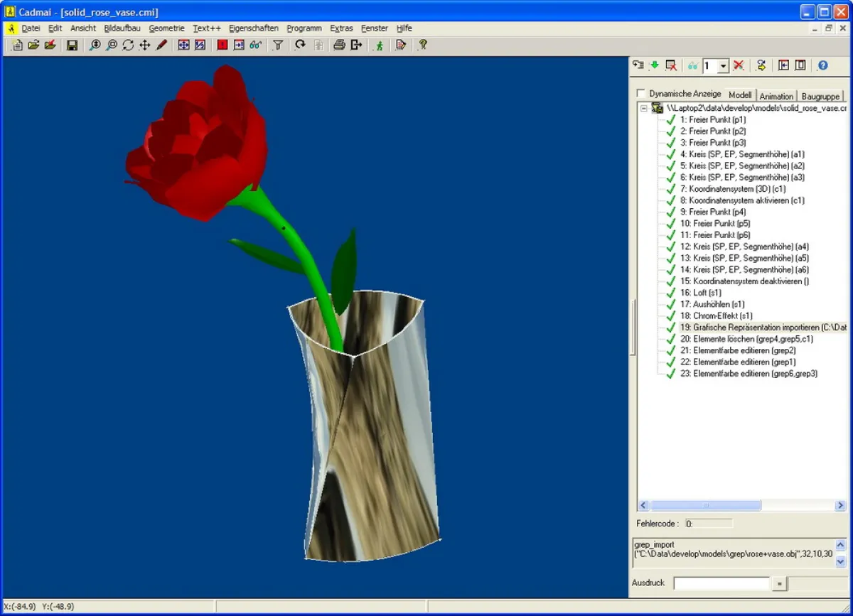The image size is (853, 616).
Task: Select the four-arrow pan tool
Action: click(144, 45)
